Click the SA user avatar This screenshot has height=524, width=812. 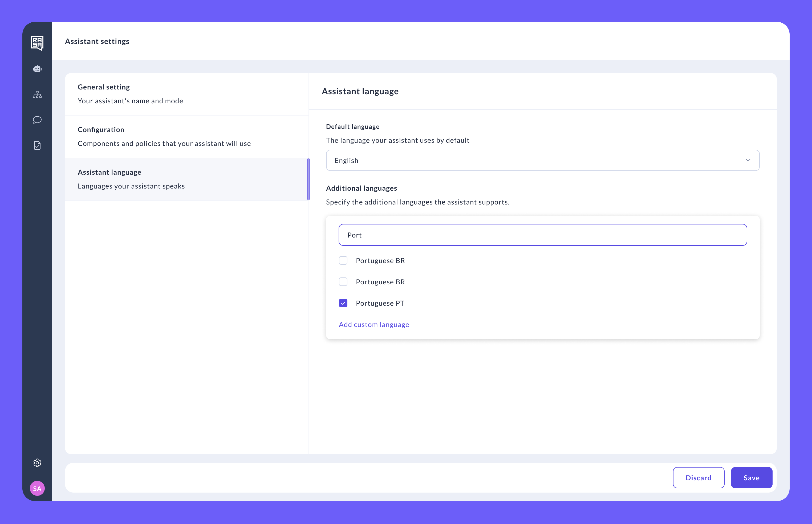pos(37,488)
